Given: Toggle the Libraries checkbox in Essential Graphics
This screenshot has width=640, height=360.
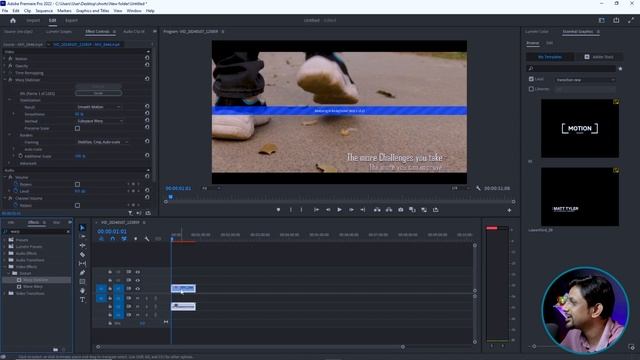Looking at the screenshot, I should click(x=531, y=89).
